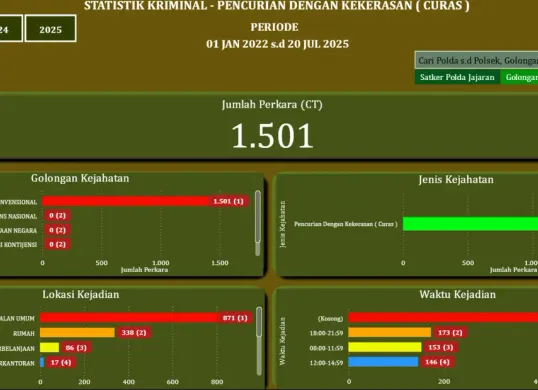Select the NASIONAL row 0 (2) label
538x390 pixels.
(x=57, y=216)
